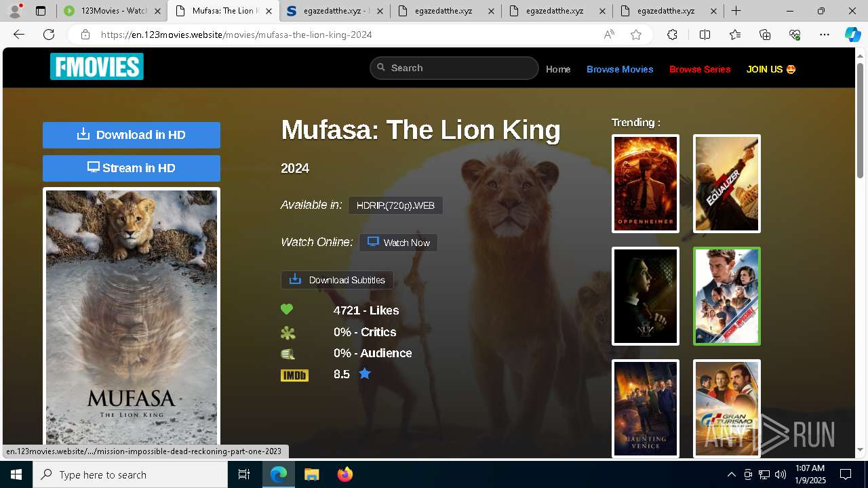Image resolution: width=868 pixels, height=488 pixels.
Task: Click the Mufasa: The Lion King title
Action: (420, 130)
